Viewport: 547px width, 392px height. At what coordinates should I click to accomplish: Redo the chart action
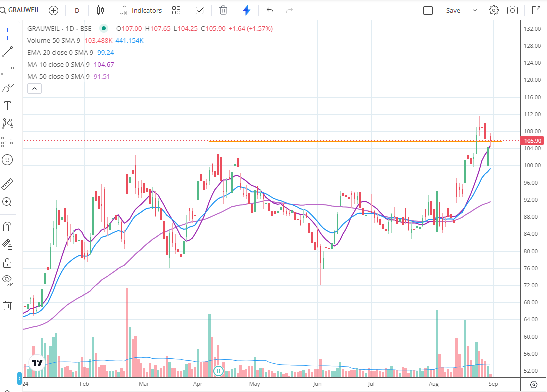(x=289, y=10)
